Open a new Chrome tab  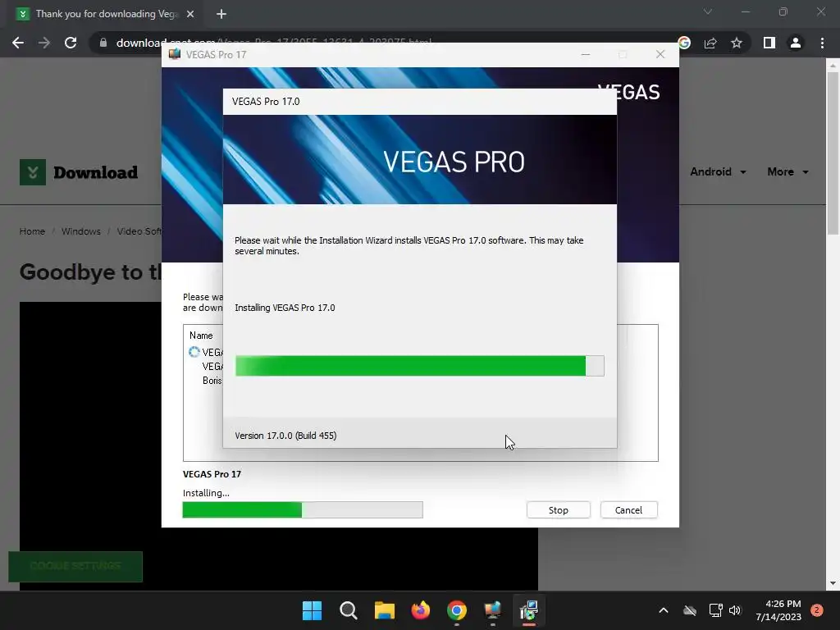click(x=221, y=14)
